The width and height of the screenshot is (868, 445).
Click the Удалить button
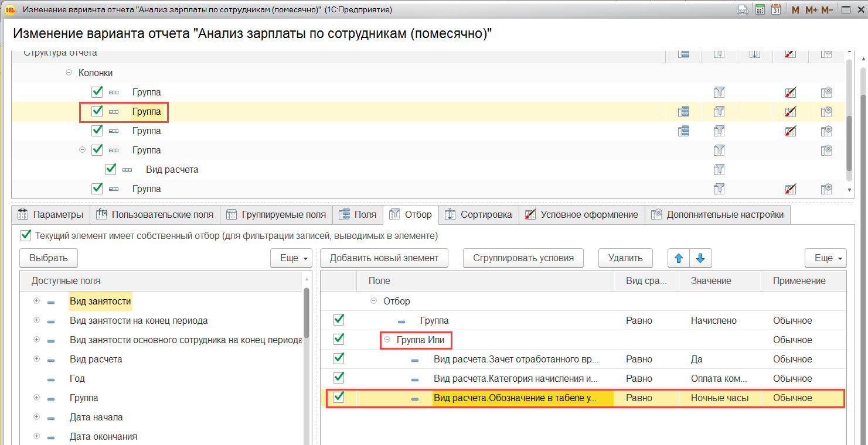pos(625,258)
